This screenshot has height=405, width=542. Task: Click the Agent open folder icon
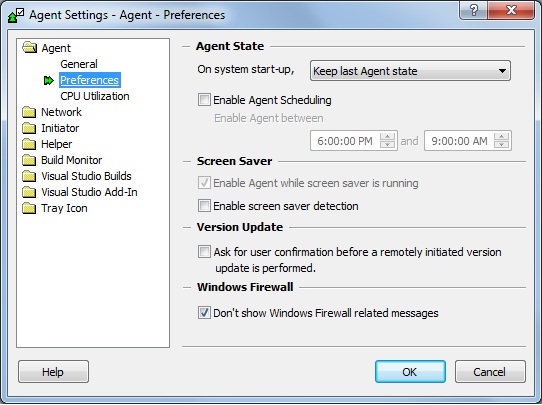[29, 47]
